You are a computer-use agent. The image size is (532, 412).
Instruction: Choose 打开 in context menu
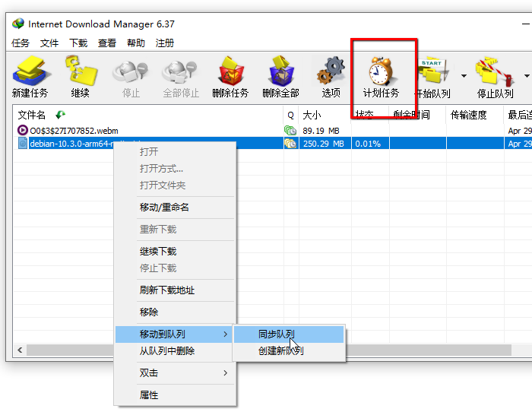pos(175,152)
